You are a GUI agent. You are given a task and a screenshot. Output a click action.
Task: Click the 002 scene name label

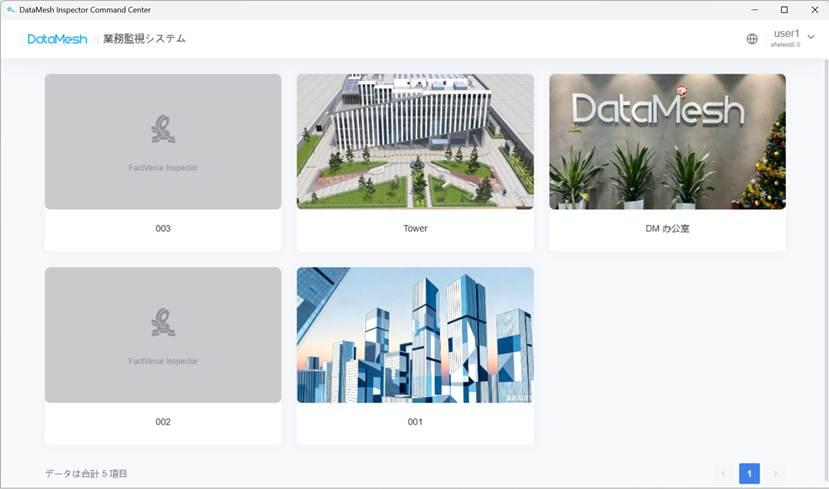163,422
